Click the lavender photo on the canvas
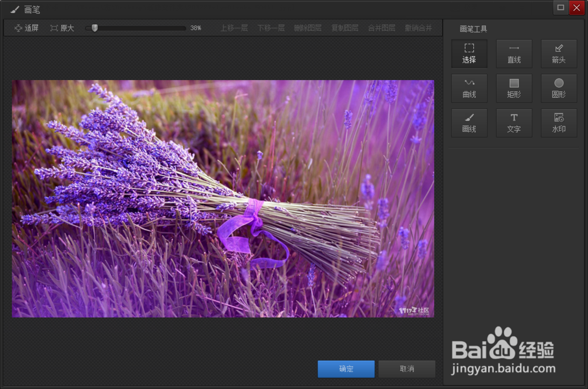 tap(223, 199)
